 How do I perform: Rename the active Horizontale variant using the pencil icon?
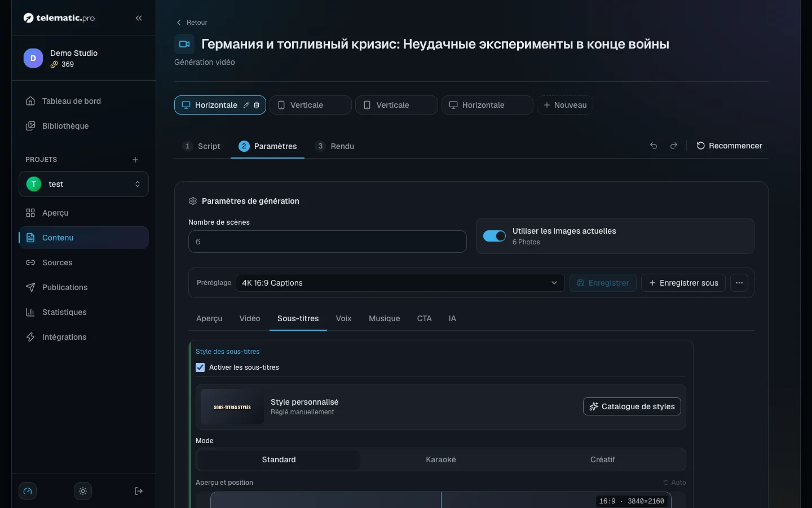pos(246,105)
